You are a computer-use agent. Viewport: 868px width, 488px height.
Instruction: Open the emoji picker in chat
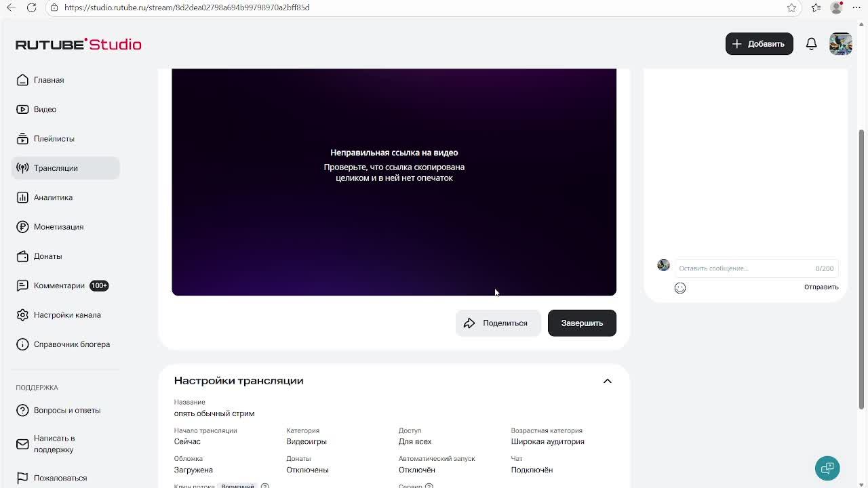point(680,288)
